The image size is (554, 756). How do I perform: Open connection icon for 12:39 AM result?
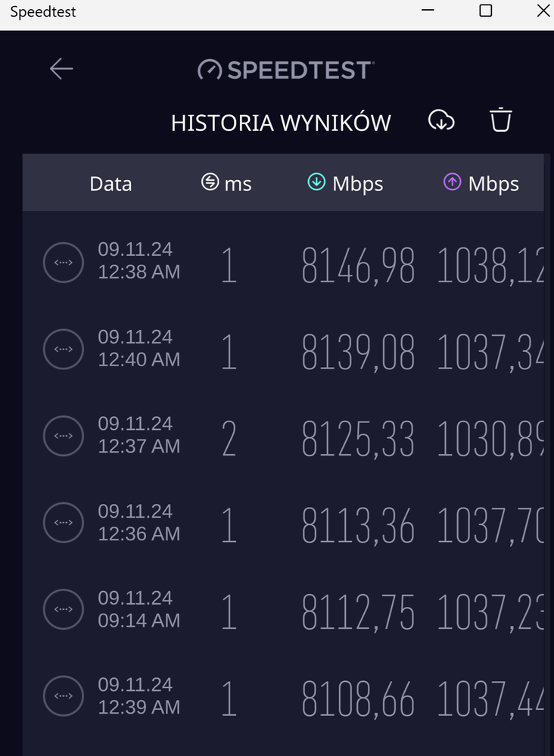point(63,696)
